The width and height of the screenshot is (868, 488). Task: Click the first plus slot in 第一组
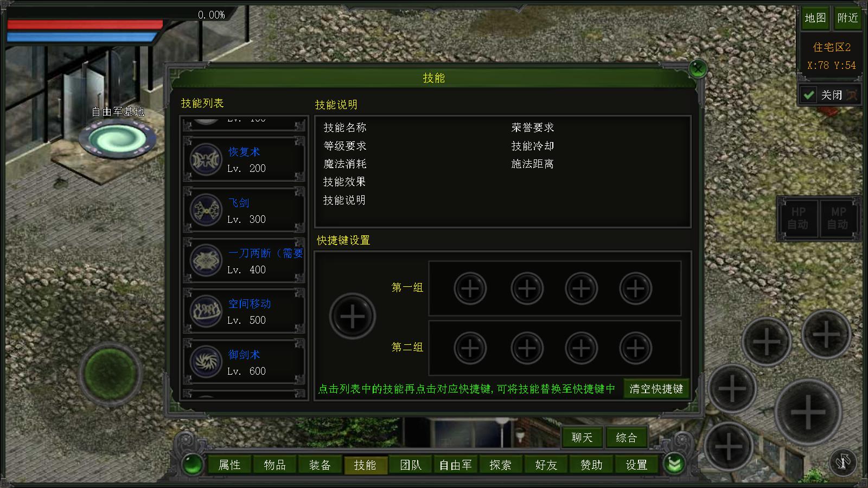(470, 288)
